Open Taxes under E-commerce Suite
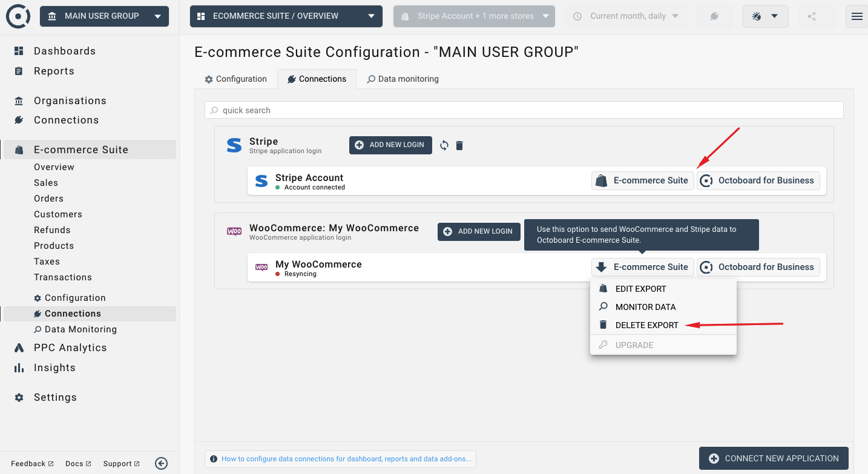Viewport: 868px width, 474px height. (x=47, y=262)
